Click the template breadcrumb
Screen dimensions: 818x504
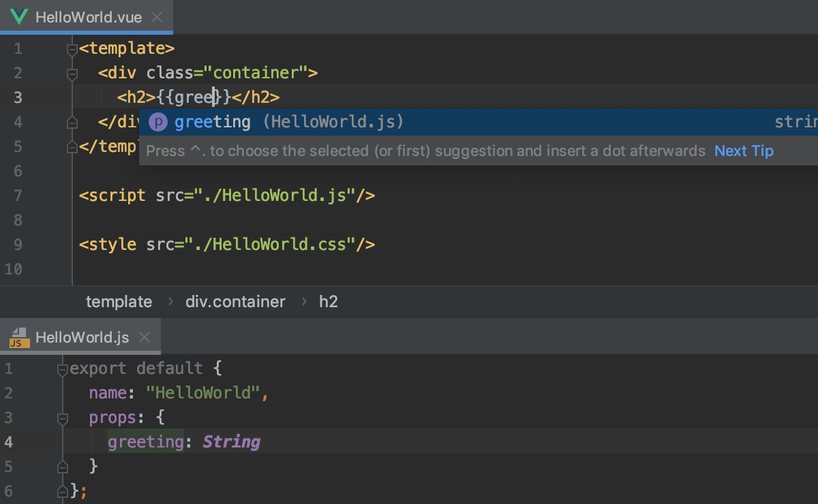coord(119,301)
